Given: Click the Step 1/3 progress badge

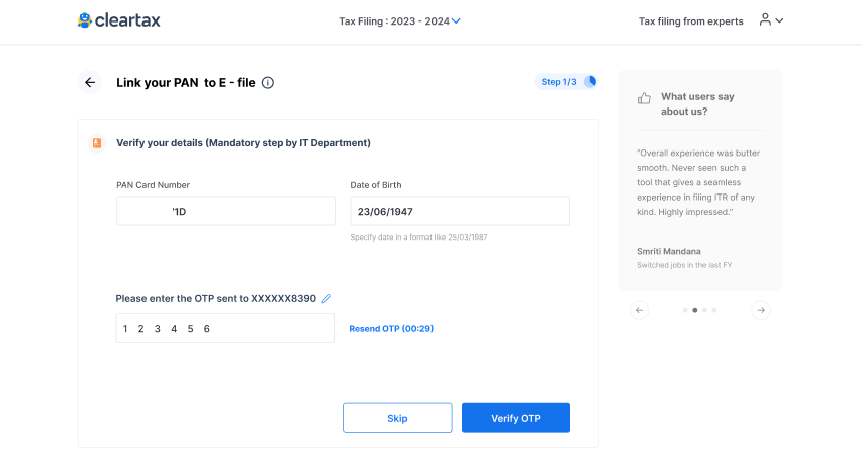Looking at the screenshot, I should tap(566, 82).
